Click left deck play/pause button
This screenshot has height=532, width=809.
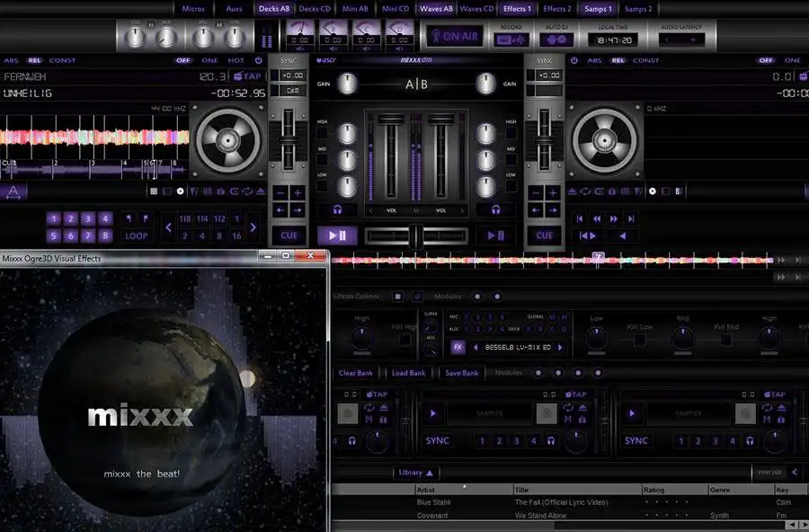(337, 235)
